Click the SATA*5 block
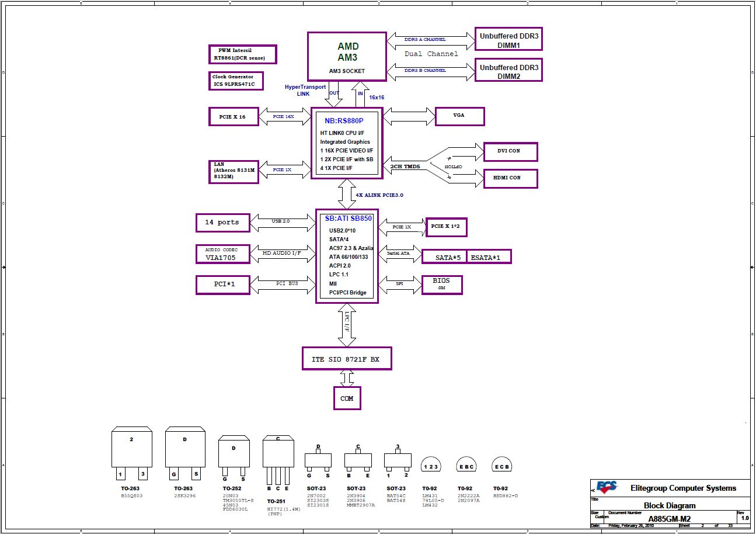Image resolution: width=756 pixels, height=534 pixels. (444, 256)
